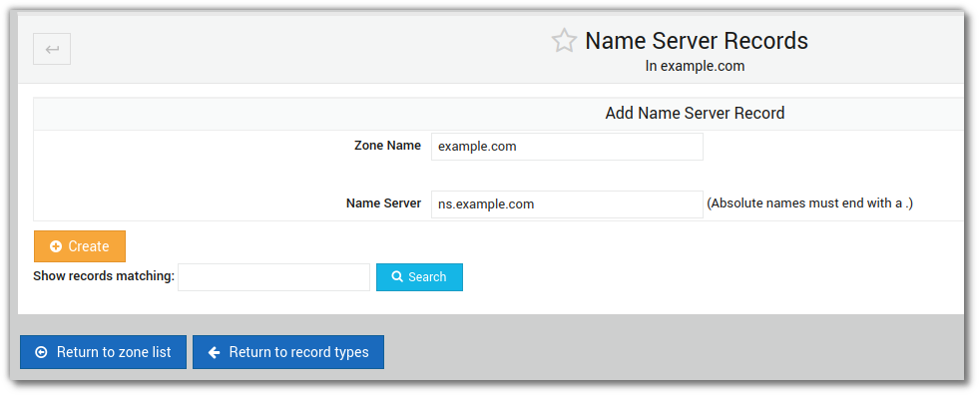Image resolution: width=980 pixels, height=396 pixels.
Task: Click Return to record types button
Action: point(288,352)
